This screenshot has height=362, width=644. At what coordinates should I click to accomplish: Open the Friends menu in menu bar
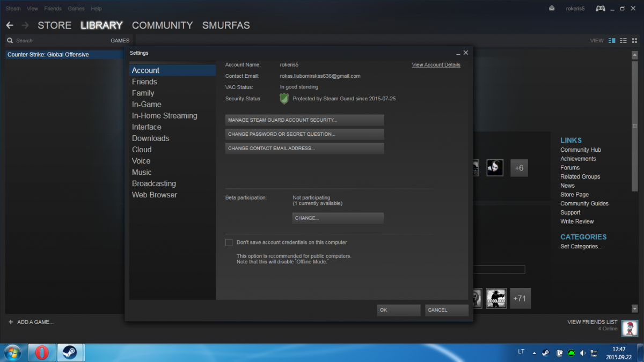[x=53, y=9]
